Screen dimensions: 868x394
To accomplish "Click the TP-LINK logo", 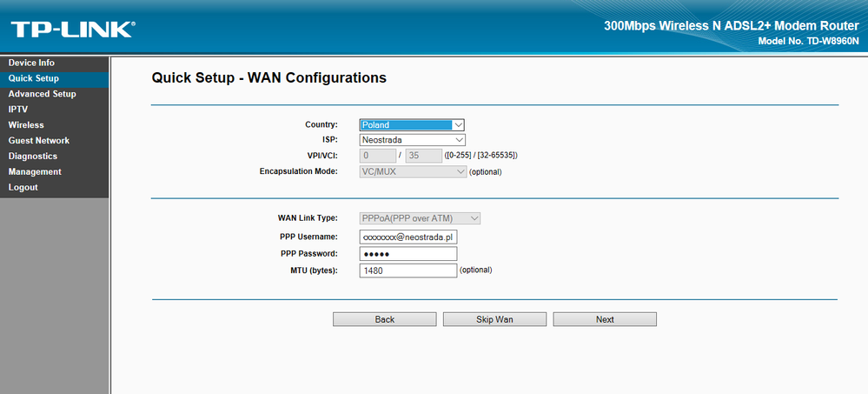I will pos(72,30).
